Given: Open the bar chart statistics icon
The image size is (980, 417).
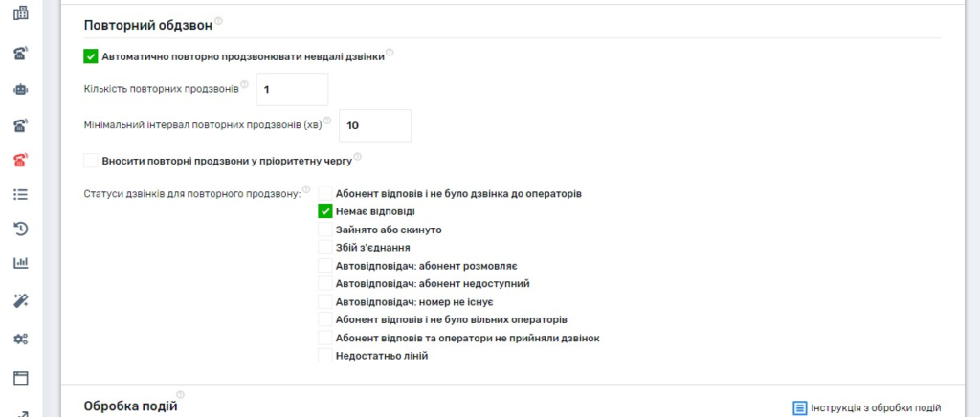Looking at the screenshot, I should click(20, 263).
